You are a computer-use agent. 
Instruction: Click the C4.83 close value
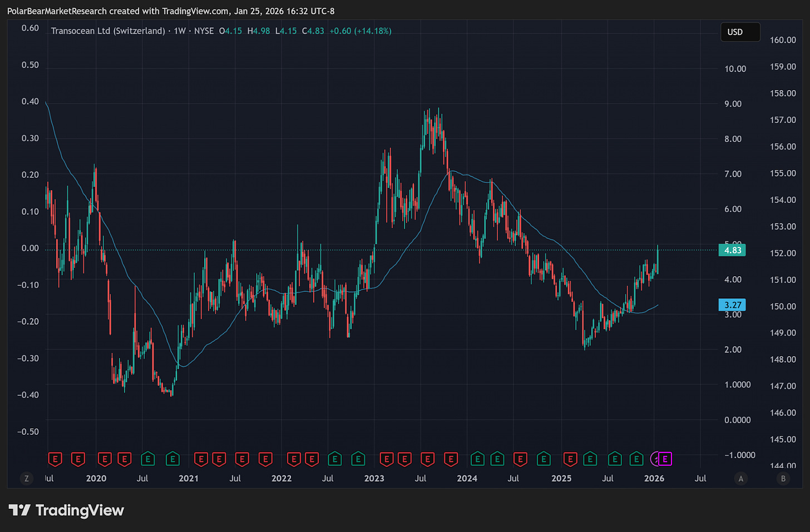(313, 31)
